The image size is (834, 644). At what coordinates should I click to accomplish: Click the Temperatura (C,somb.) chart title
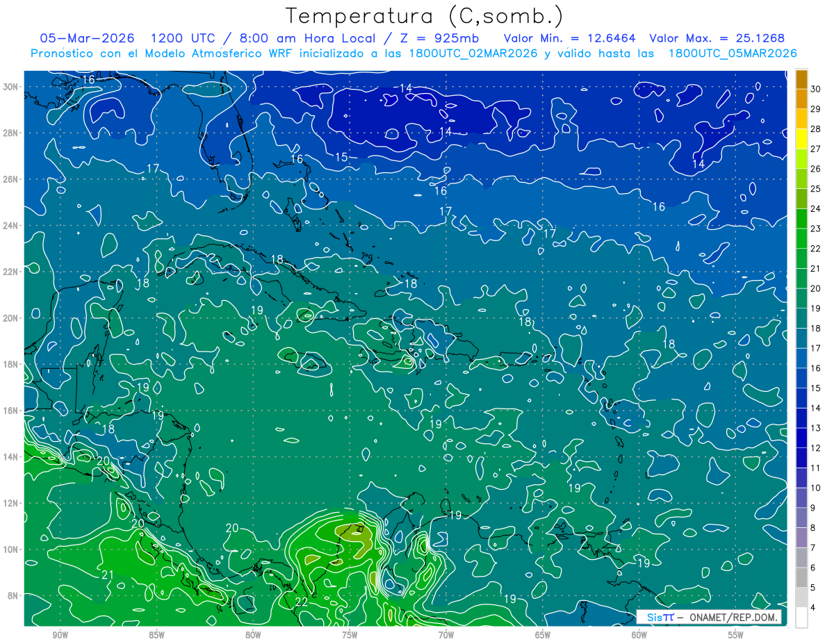pos(425,17)
